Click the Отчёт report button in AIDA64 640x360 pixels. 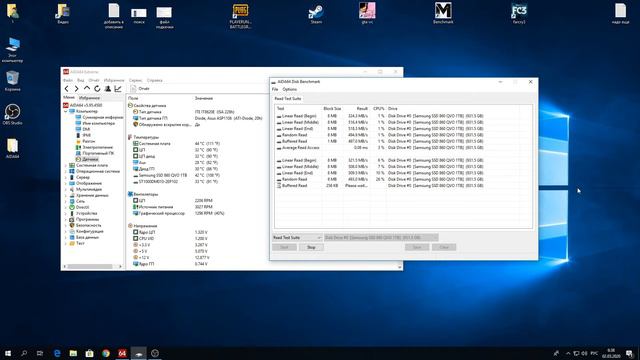tap(140, 89)
